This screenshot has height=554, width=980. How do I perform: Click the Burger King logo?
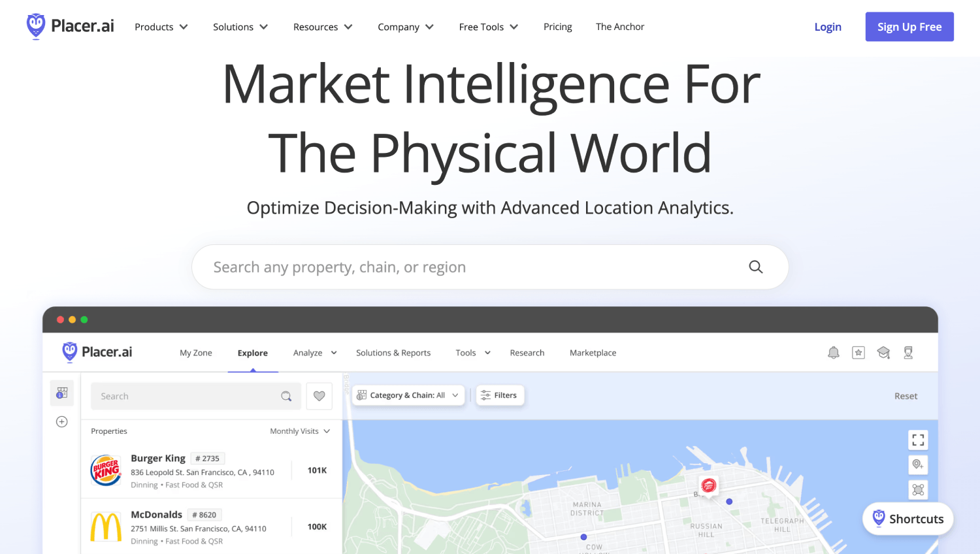pyautogui.click(x=106, y=471)
